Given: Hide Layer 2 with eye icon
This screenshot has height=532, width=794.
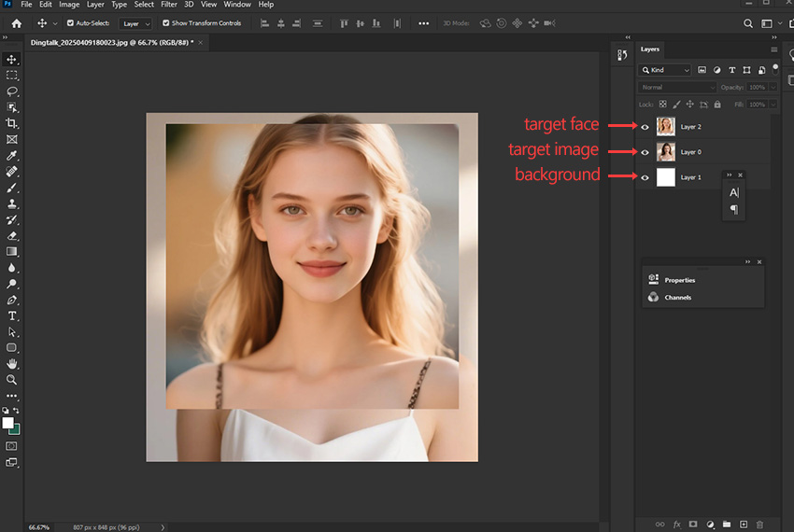Looking at the screenshot, I should click(x=645, y=127).
